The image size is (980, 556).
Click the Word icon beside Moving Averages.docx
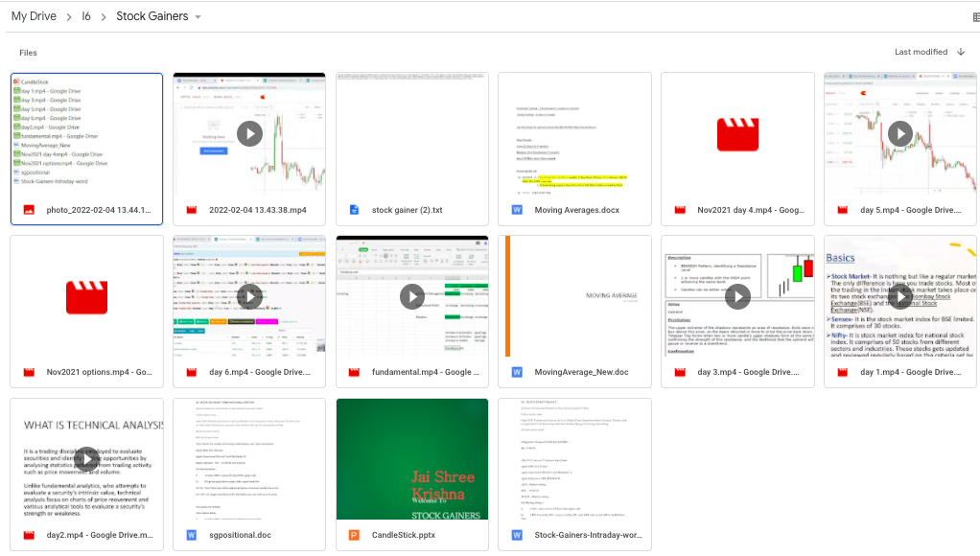[517, 210]
